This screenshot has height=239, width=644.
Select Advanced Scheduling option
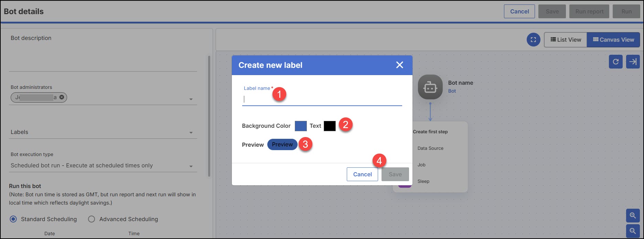[92, 219]
